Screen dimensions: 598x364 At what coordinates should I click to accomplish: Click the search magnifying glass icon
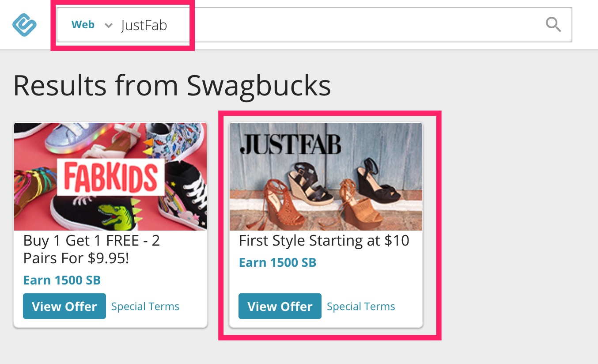tap(553, 25)
